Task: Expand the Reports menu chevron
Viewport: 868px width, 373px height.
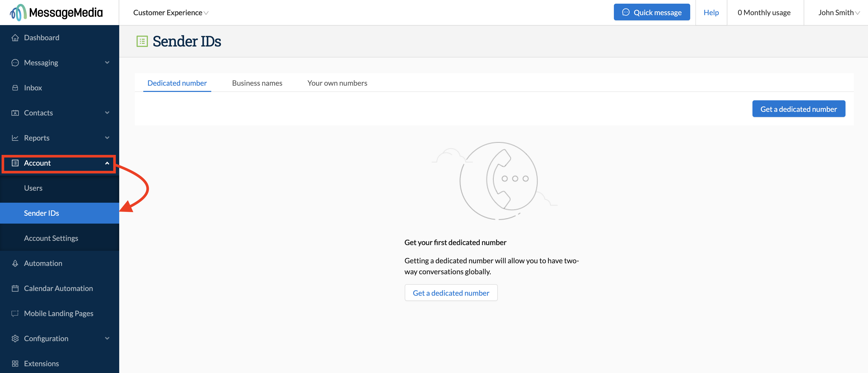Action: pyautogui.click(x=107, y=138)
